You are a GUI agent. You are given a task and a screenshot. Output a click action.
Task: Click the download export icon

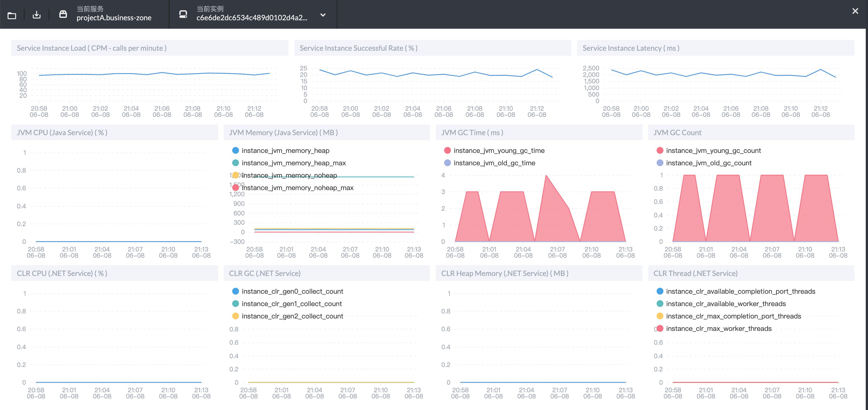pyautogui.click(x=36, y=15)
